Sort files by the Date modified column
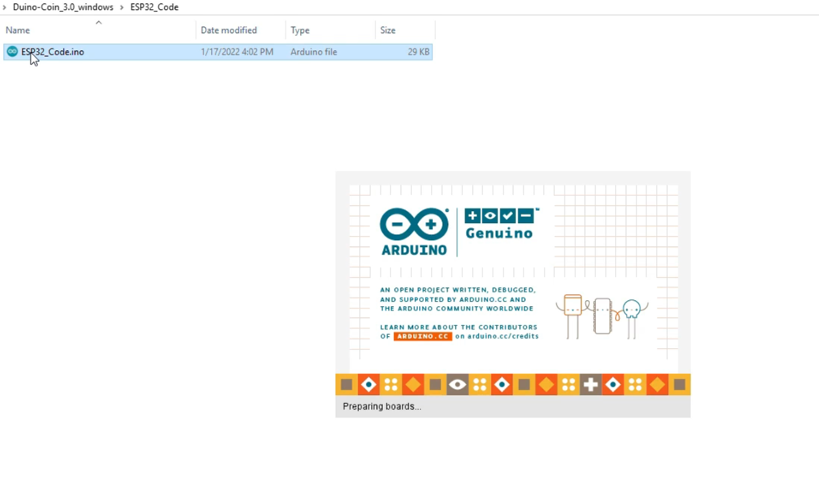819x504 pixels. [x=228, y=30]
